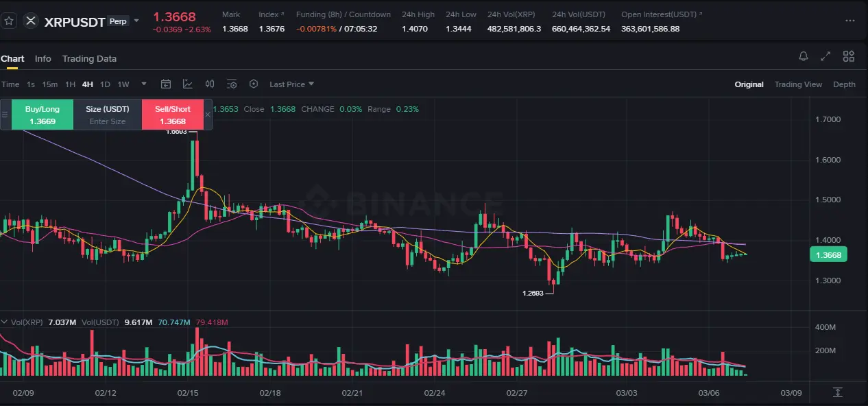Change candlestick chart style icon

tap(210, 84)
